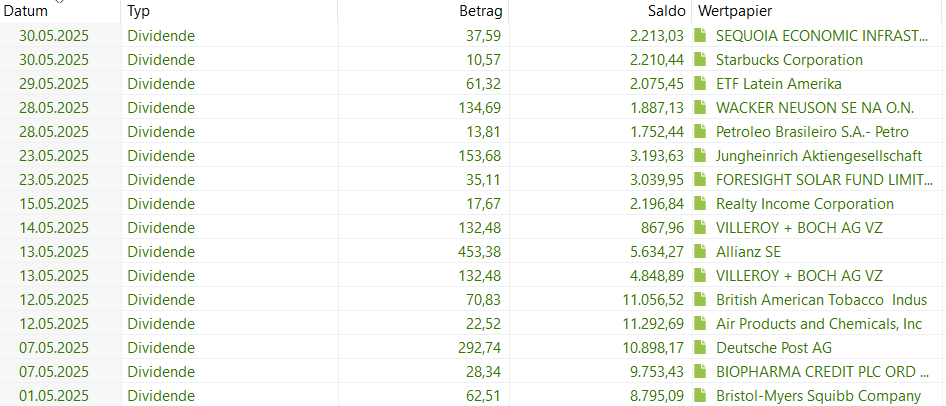Select the 01.05.2025 date cell
Image resolution: width=946 pixels, height=406 pixels.
point(55,396)
